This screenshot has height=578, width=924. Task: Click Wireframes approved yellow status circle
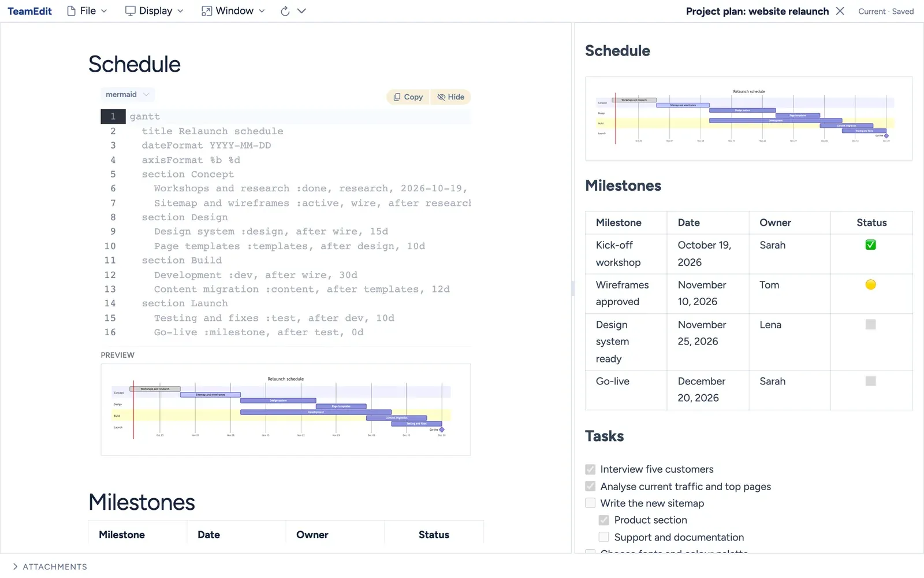(x=871, y=284)
